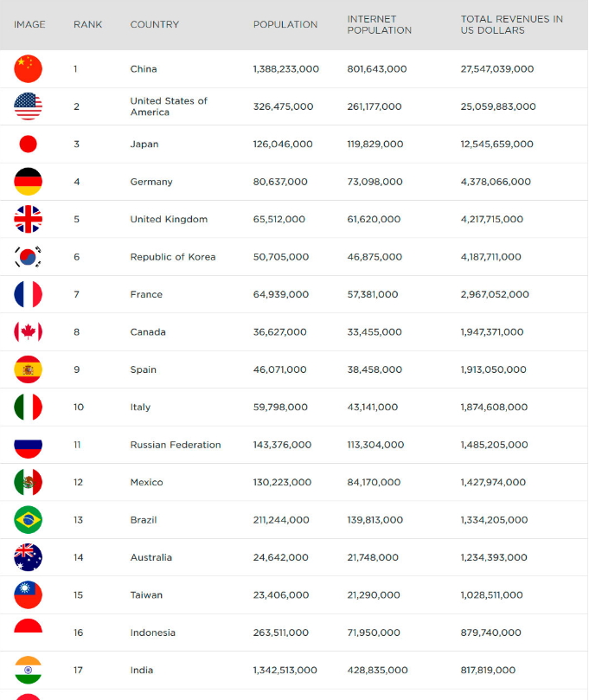Click the United States flag icon
The height and width of the screenshot is (700, 589).
point(28,106)
